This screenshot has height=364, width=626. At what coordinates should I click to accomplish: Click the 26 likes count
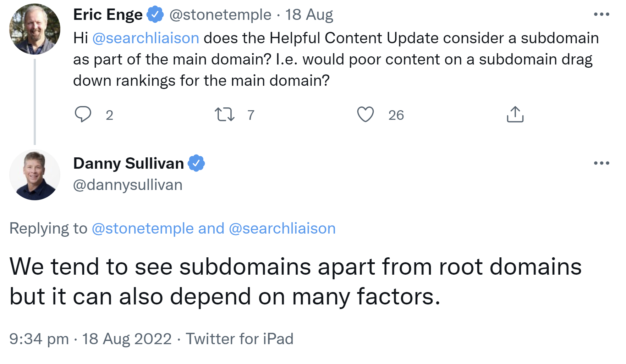[395, 115]
